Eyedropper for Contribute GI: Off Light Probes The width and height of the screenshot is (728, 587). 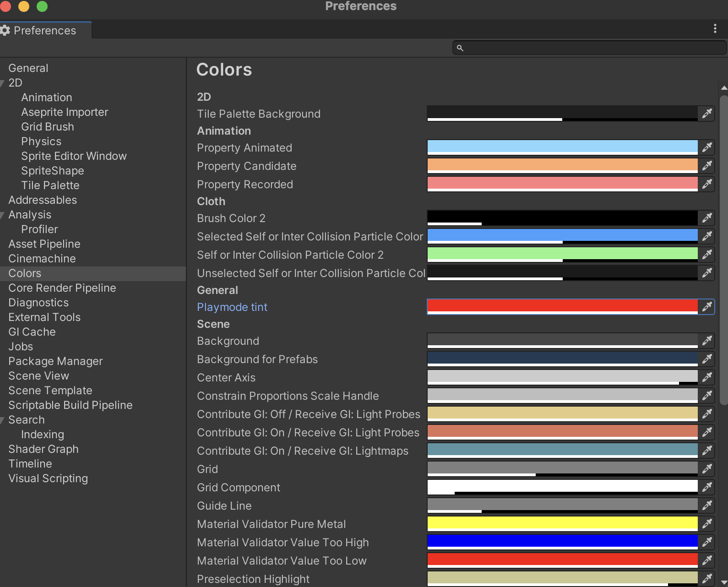click(707, 414)
